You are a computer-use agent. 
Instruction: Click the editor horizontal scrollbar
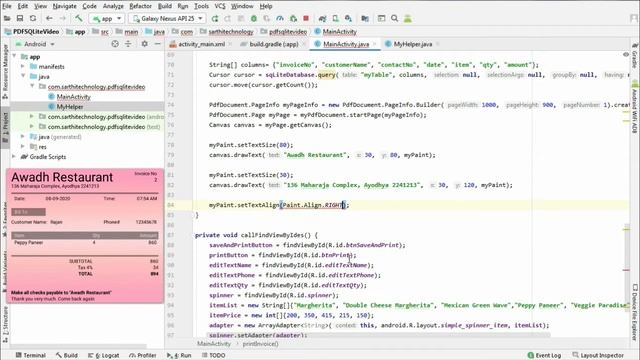[380, 335]
